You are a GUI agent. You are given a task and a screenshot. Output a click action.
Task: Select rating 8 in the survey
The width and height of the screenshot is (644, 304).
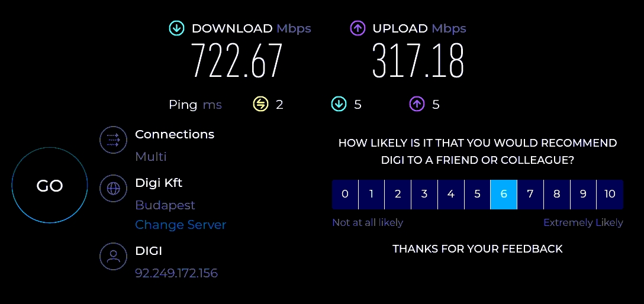click(556, 195)
